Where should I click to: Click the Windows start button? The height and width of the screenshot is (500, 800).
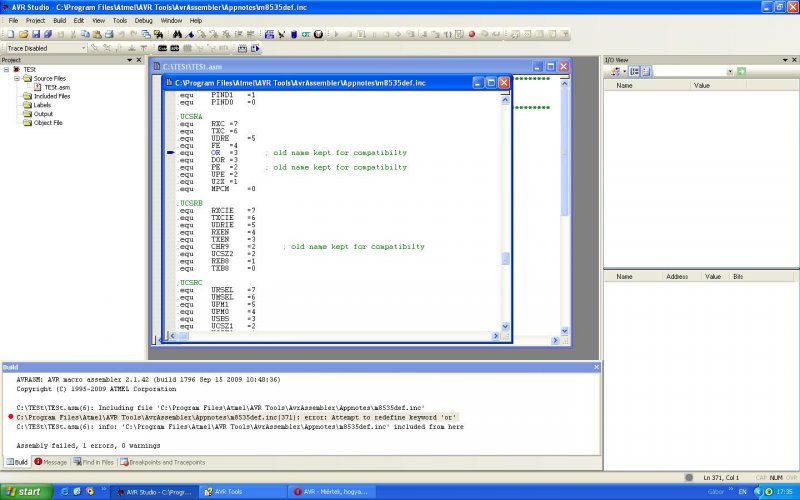click(26, 492)
